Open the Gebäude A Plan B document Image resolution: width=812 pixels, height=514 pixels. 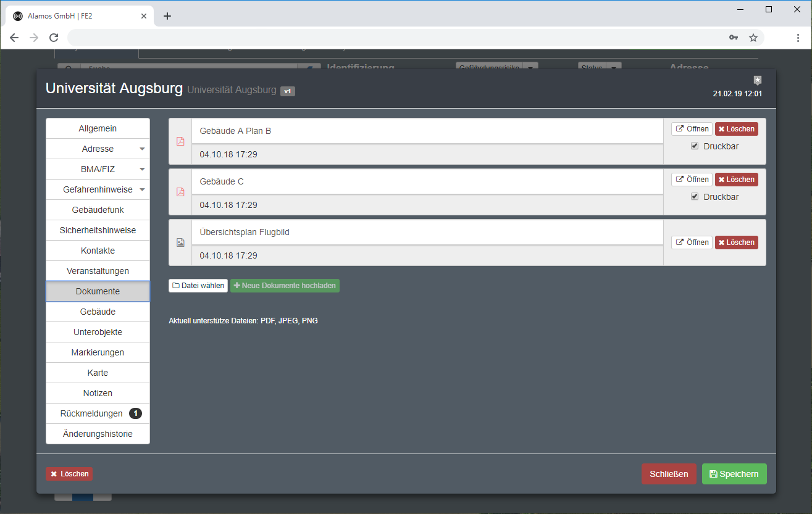[x=692, y=129]
